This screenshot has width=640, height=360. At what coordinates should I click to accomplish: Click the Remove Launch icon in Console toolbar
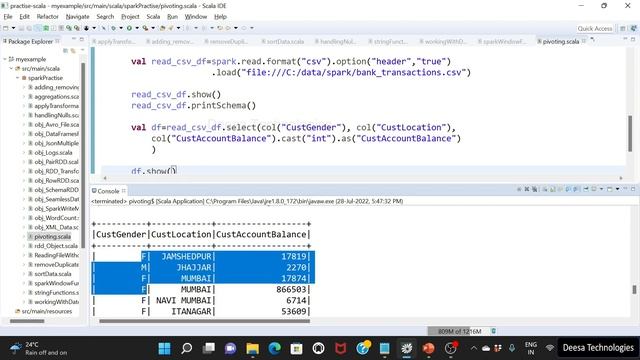pyautogui.click(x=527, y=189)
